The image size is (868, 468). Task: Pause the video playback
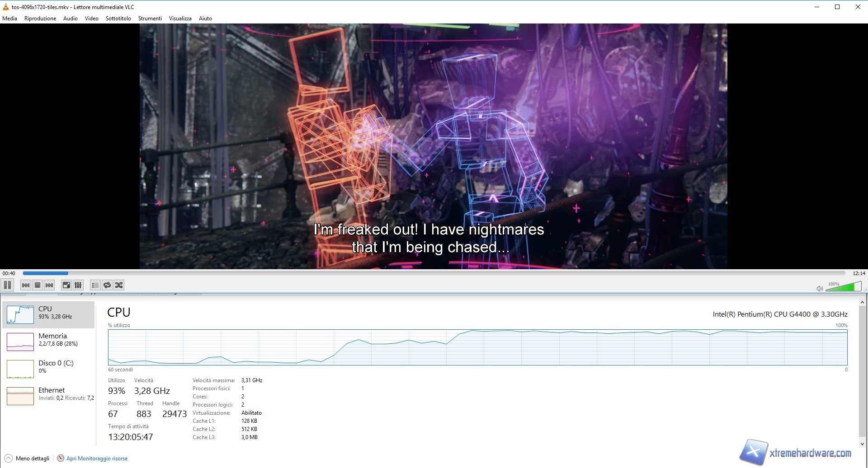coord(7,285)
